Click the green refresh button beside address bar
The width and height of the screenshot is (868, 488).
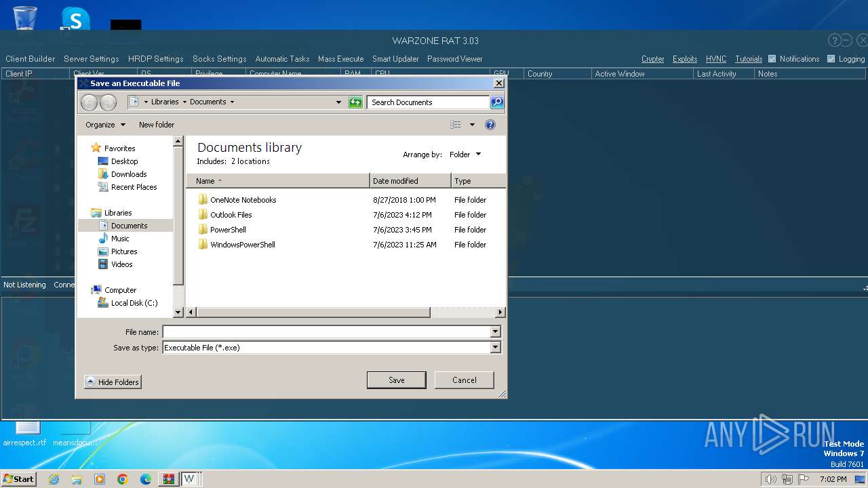click(355, 102)
